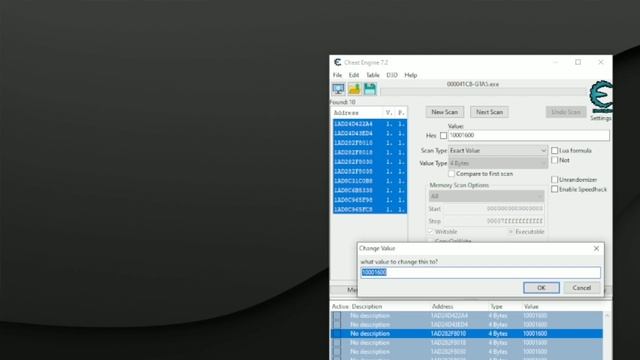
Task: Toggle the Executable checkbox
Action: 510,231
